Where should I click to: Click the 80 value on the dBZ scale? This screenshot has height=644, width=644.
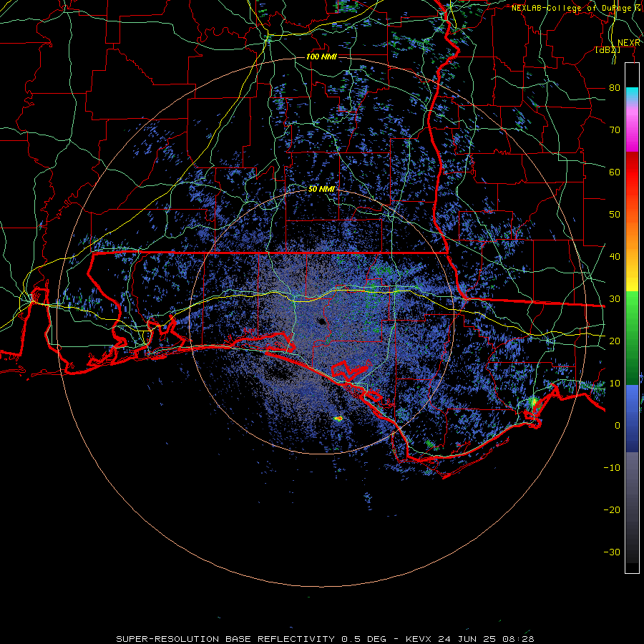(615, 88)
